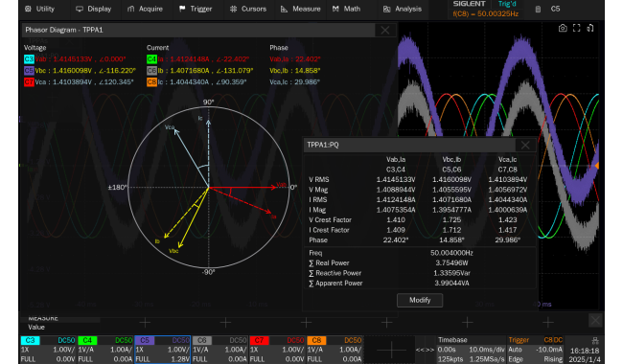This screenshot has height=364, width=623.
Task: Click the Reactive Power value 1.33595Var
Action: [451, 273]
